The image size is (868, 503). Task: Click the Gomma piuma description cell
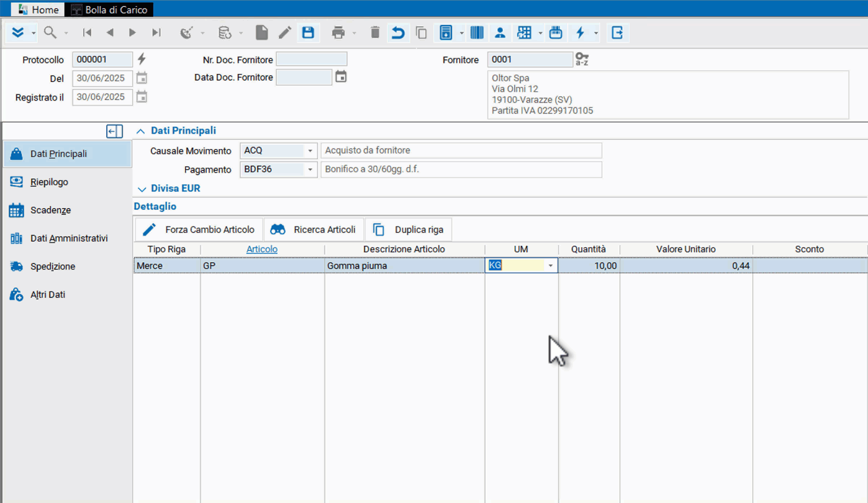tap(404, 266)
